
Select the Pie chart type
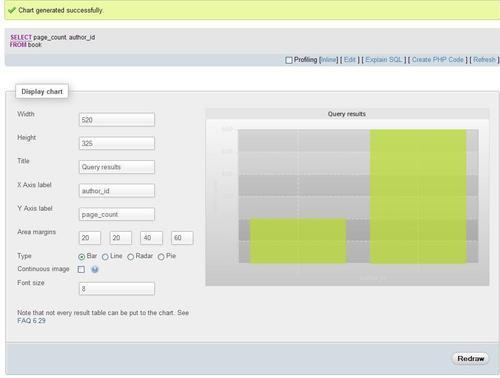(161, 257)
